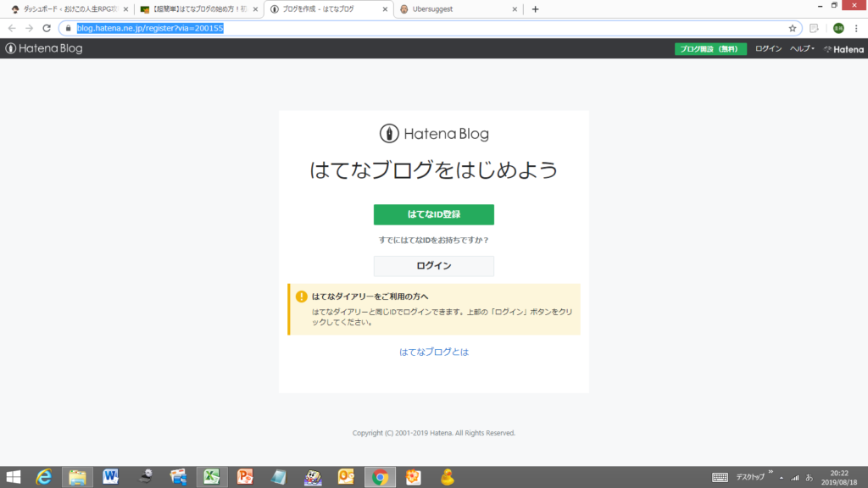The width and height of the screenshot is (868, 488).
Task: Close the 【超簡単】はてなブログの始め方 tab
Action: 255,9
